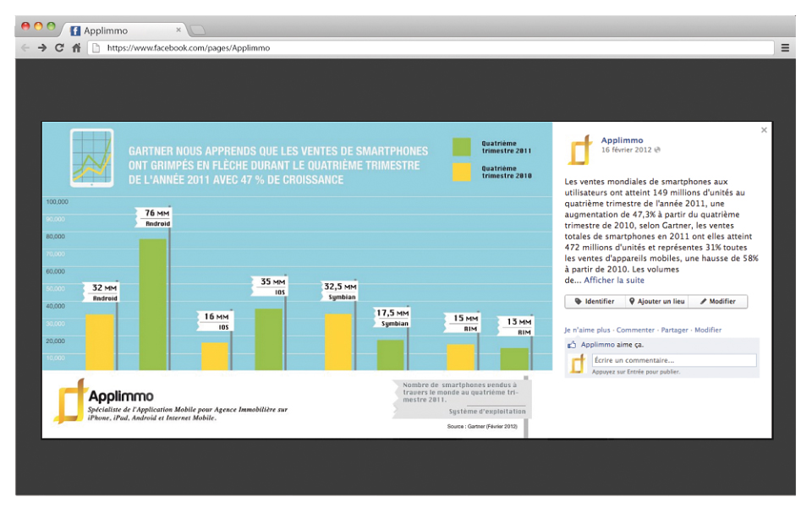
Task: Click the thumbs-up like icon
Action: (572, 345)
